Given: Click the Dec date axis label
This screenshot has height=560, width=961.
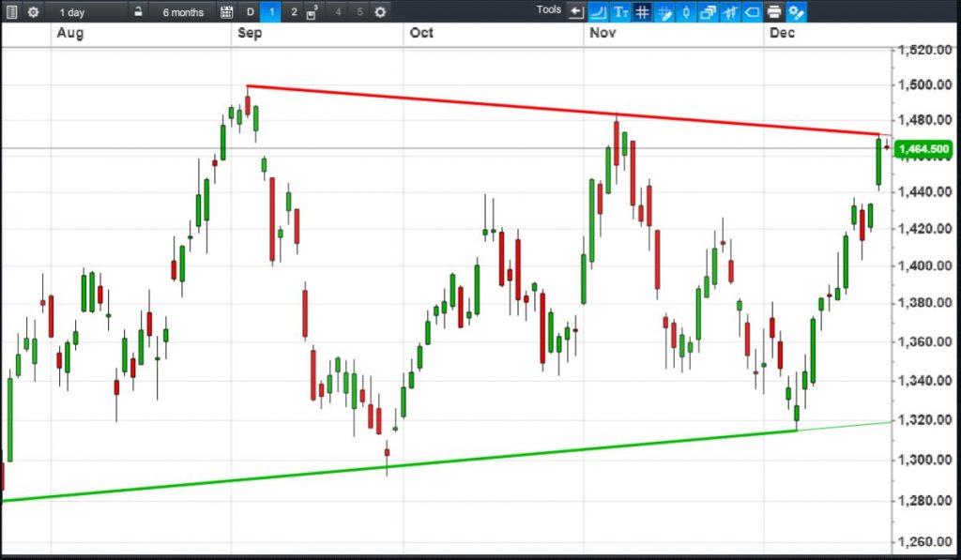Looking at the screenshot, I should point(782,33).
